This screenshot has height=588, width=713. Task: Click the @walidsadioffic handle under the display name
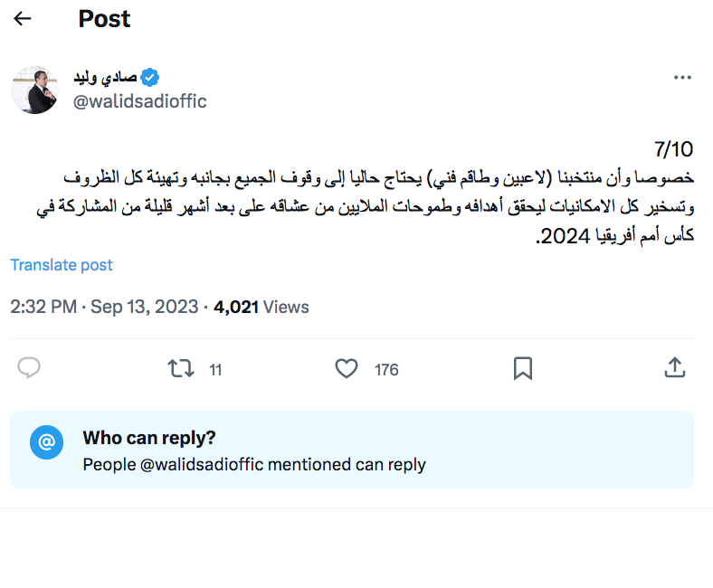pyautogui.click(x=139, y=101)
